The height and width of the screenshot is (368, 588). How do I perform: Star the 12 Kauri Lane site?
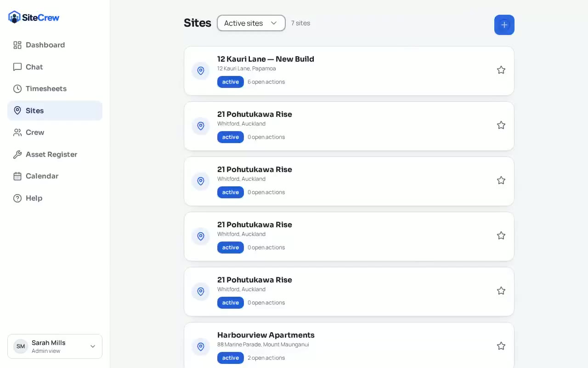click(x=501, y=70)
